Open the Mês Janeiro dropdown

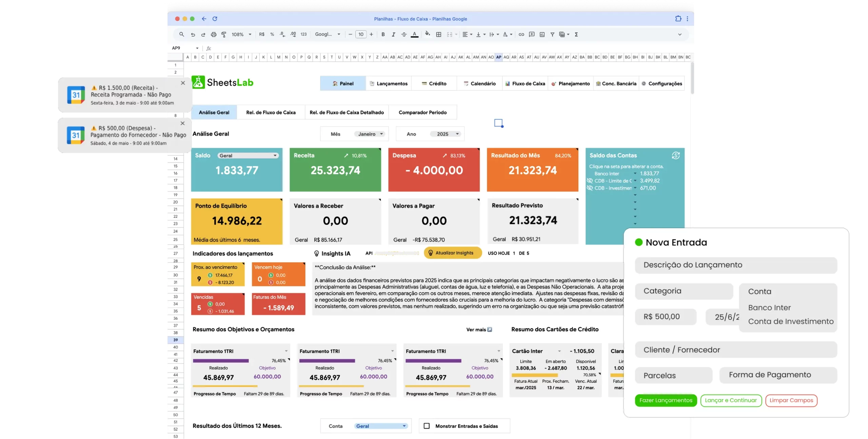[369, 134]
